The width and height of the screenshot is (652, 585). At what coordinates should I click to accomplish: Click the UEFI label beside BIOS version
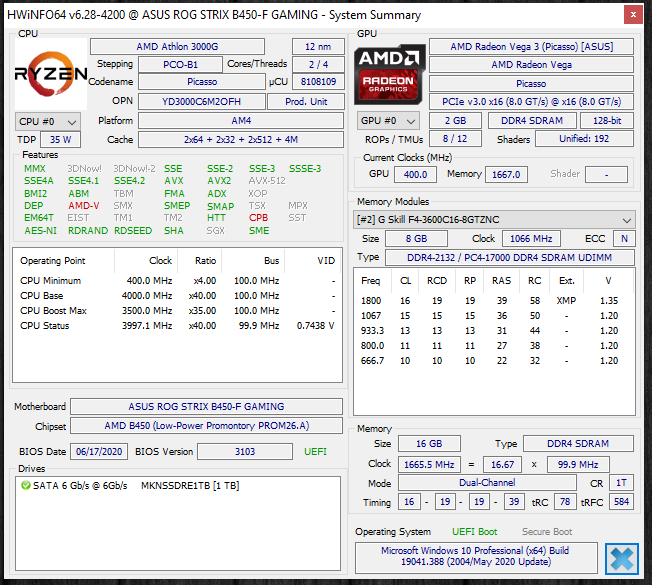pyautogui.click(x=315, y=452)
